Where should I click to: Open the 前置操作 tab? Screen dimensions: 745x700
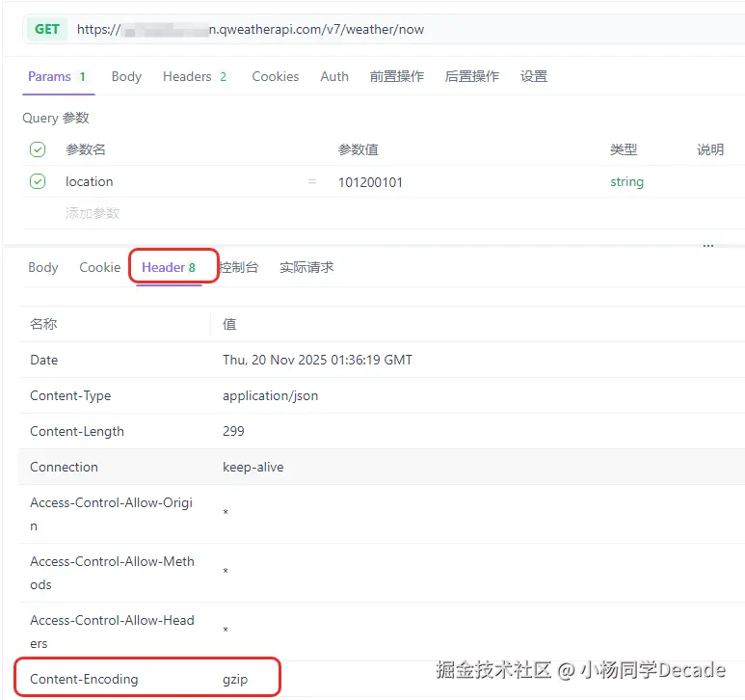click(x=397, y=76)
